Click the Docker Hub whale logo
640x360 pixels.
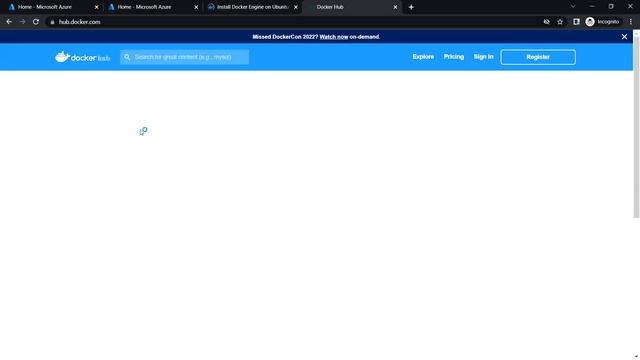(x=82, y=57)
